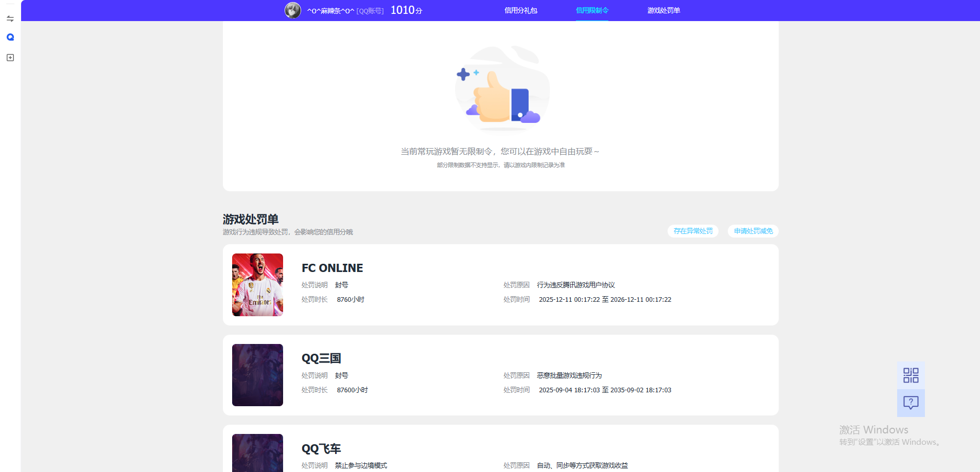Click the 1010分 credit score
Viewport: 980px width, 472px height.
point(406,10)
